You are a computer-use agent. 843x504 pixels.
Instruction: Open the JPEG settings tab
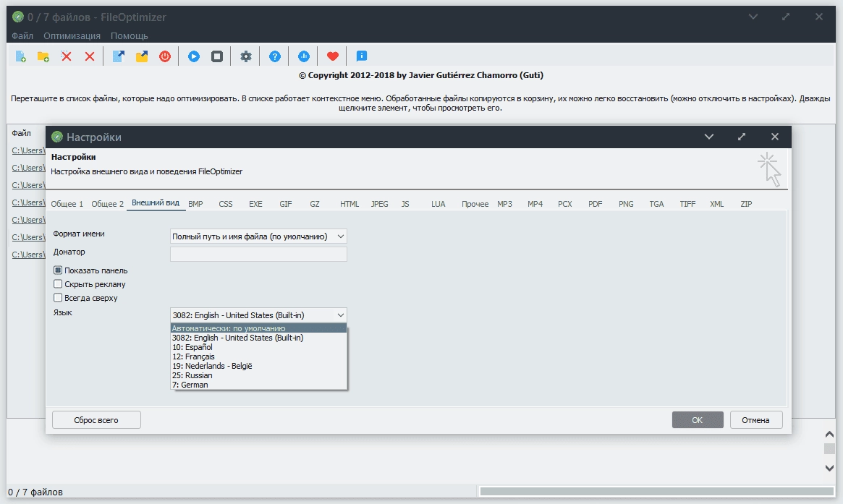[380, 204]
